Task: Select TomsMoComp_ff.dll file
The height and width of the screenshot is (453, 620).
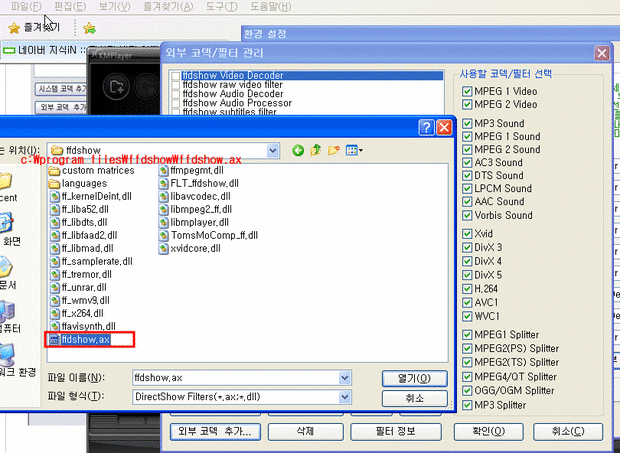Action: [208, 236]
